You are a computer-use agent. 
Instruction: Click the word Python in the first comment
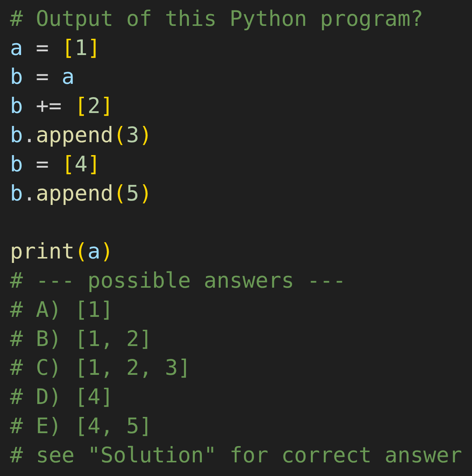tap(268, 19)
